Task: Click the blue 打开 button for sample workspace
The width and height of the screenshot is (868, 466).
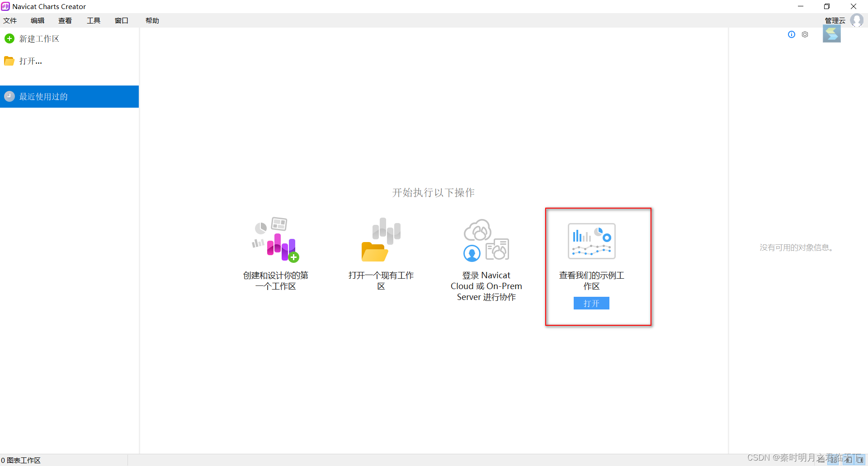Action: 591,303
